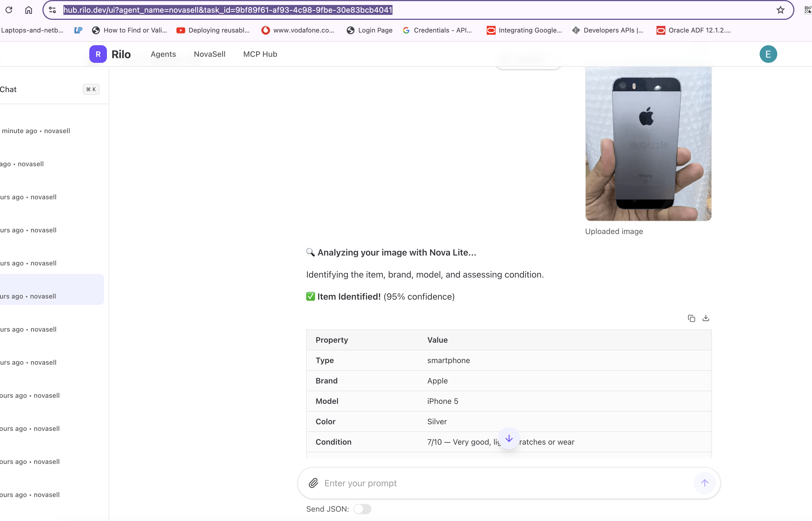
Task: Go to the browser home page icon
Action: [29, 10]
